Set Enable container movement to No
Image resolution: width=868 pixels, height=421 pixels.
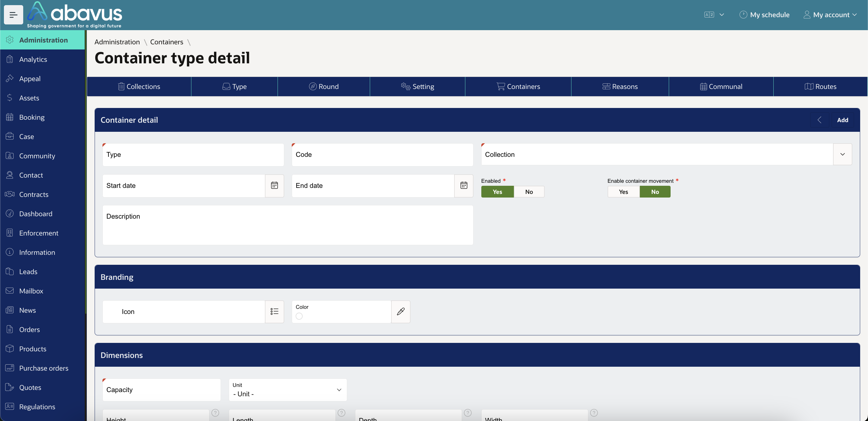tap(655, 192)
